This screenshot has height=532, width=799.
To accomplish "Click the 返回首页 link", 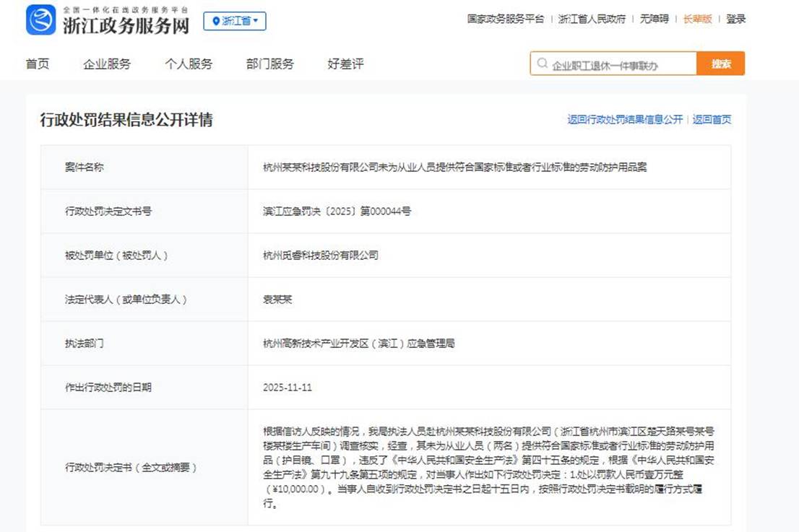I will pyautogui.click(x=712, y=120).
